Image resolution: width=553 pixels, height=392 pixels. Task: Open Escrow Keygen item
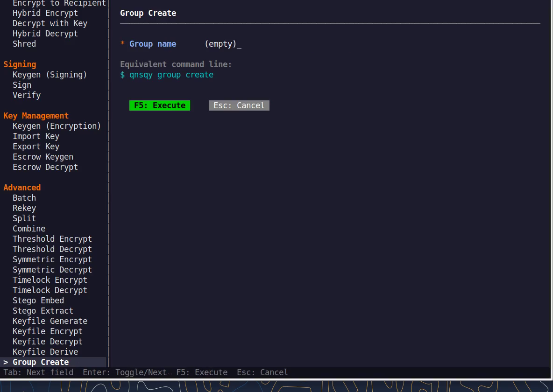point(43,156)
